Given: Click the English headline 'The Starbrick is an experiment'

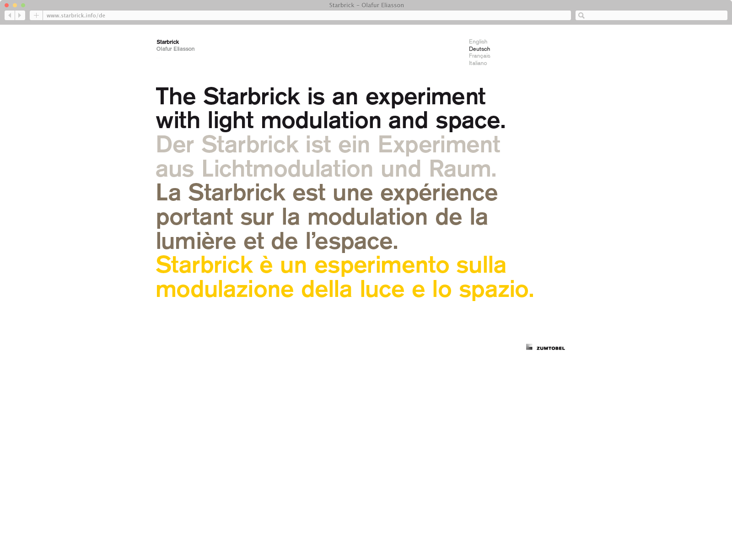Looking at the screenshot, I should (320, 97).
